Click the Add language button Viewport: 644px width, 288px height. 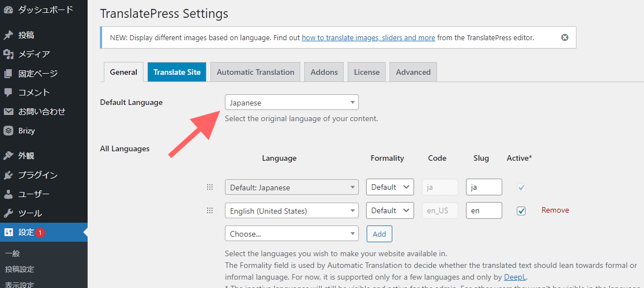(x=379, y=234)
